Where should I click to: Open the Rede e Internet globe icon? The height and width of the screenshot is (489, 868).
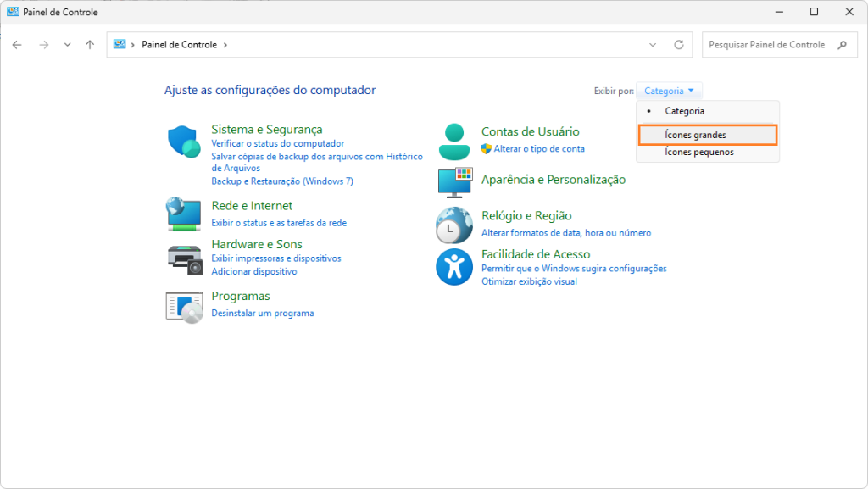[184, 214]
